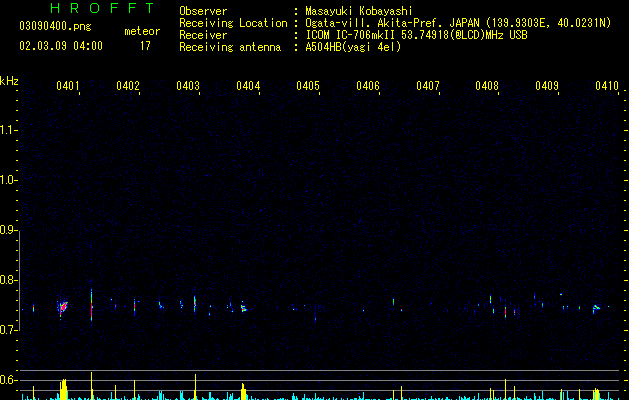
Task: Click the 0409 time marker
Action: tap(547, 86)
